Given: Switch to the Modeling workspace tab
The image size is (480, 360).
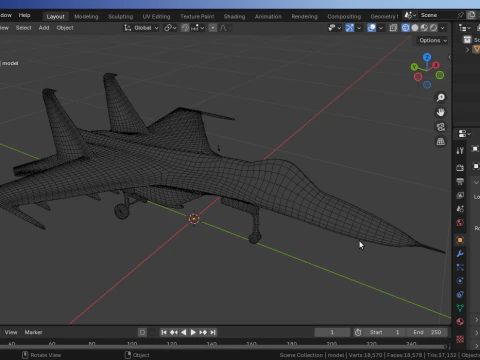Looking at the screenshot, I should [86, 16].
